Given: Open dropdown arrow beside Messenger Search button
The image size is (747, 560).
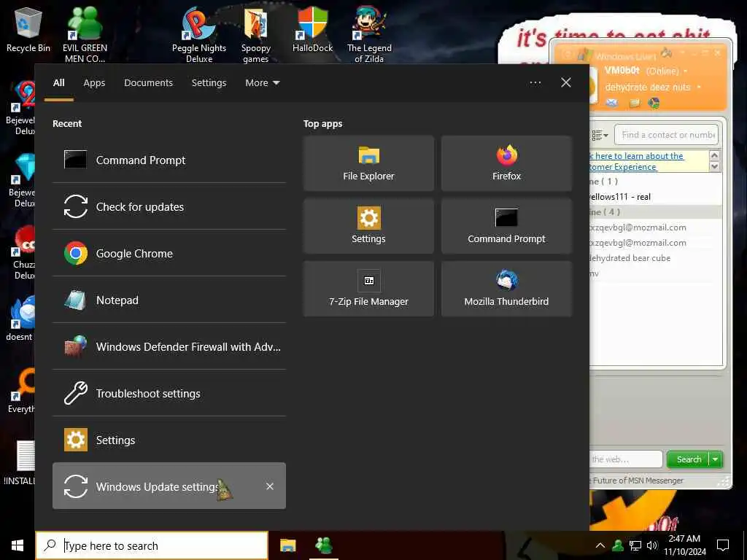Looking at the screenshot, I should tap(716, 459).
